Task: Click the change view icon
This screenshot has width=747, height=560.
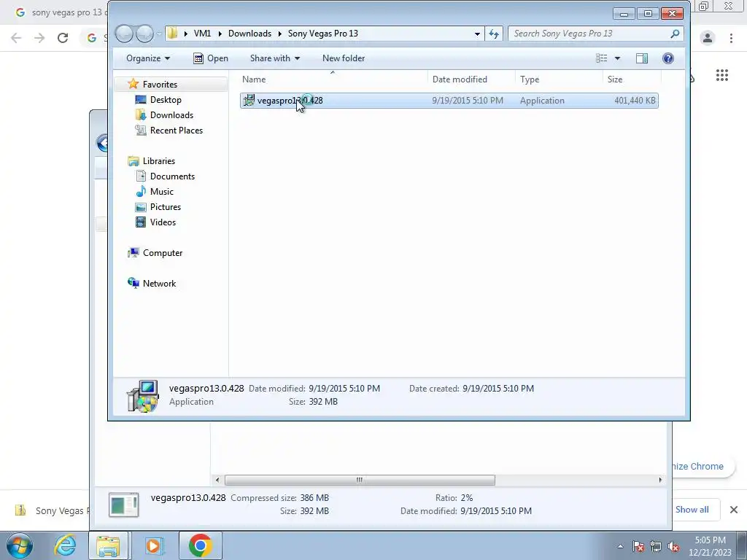Action: 602,58
